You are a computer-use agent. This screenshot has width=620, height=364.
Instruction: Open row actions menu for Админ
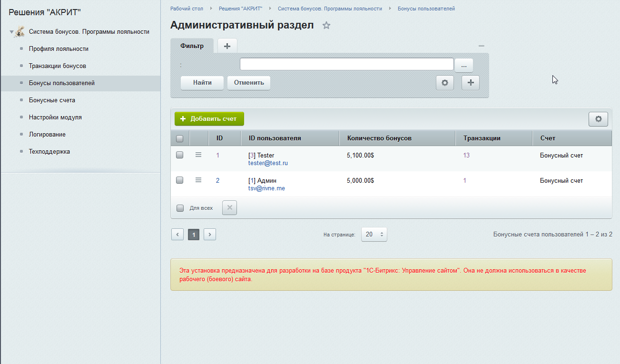coord(198,180)
